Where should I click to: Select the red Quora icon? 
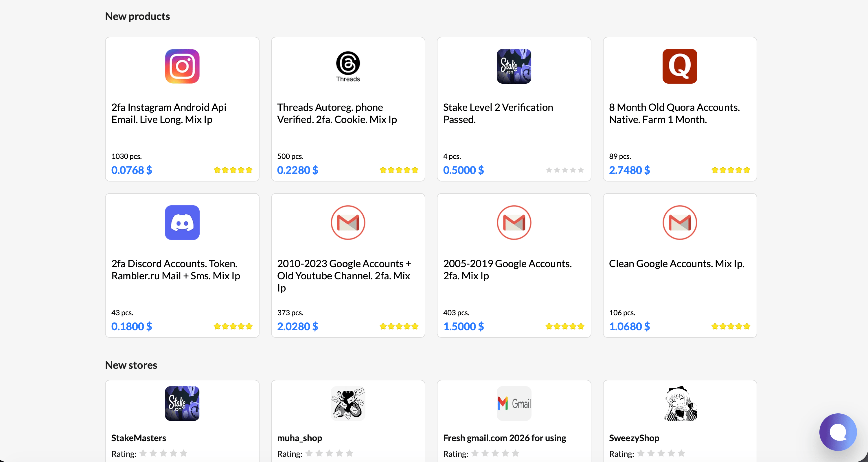coord(680,66)
